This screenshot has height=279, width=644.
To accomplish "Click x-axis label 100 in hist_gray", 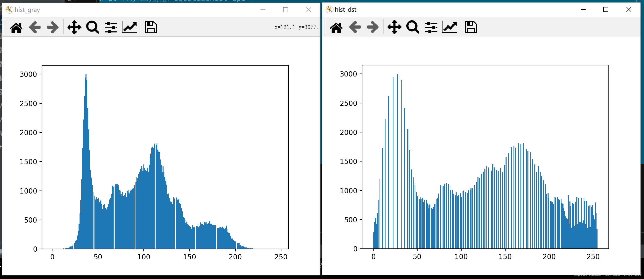I will [x=144, y=257].
